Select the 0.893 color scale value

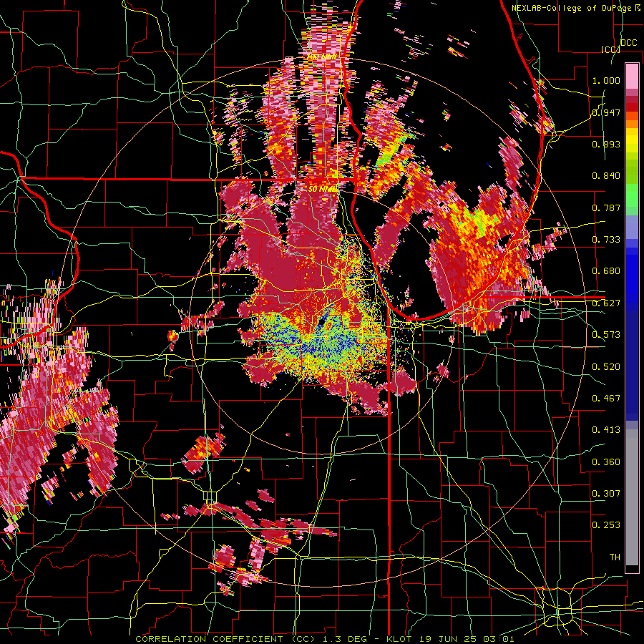click(606, 144)
